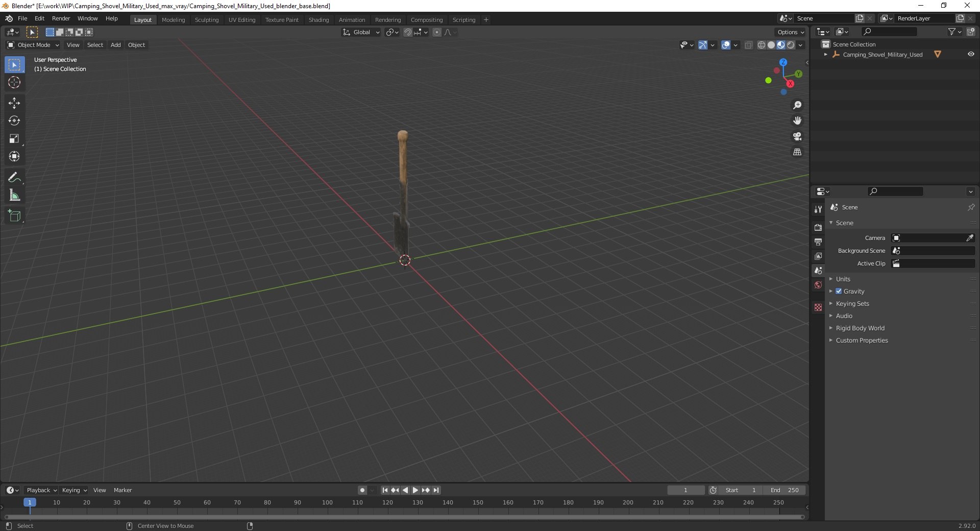The width and height of the screenshot is (980, 531).
Task: Hide Camping_Shovel_Military_Used in viewport
Action: coord(971,54)
